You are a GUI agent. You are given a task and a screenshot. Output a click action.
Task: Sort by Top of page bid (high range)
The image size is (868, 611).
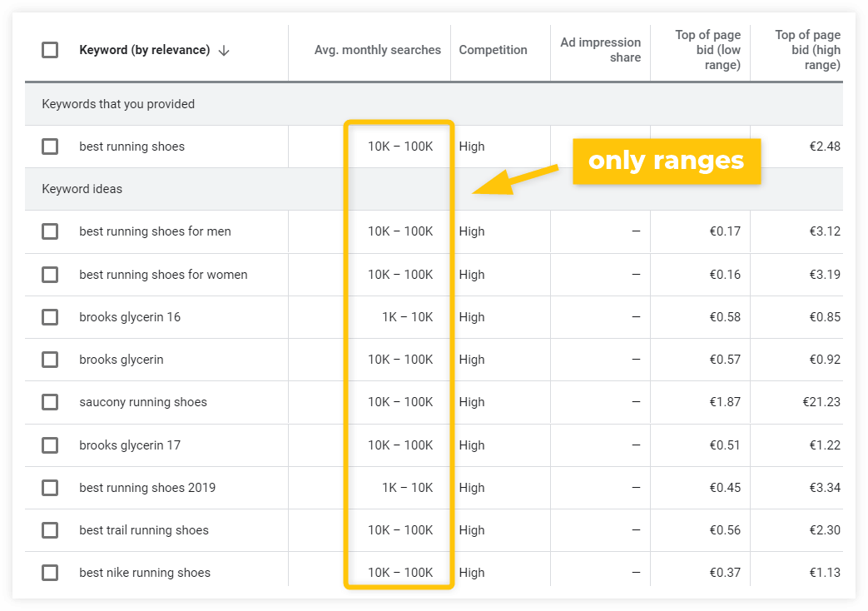pyautogui.click(x=808, y=50)
